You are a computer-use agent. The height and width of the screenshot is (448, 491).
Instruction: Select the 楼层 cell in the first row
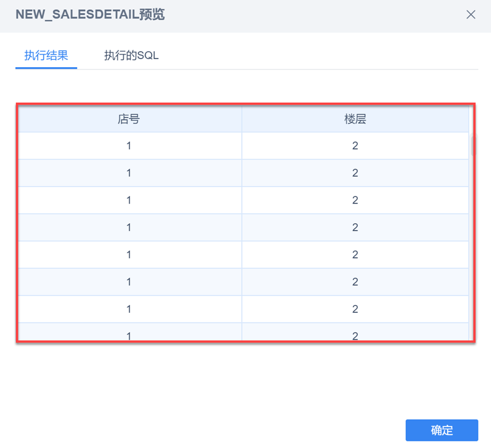pos(355,146)
